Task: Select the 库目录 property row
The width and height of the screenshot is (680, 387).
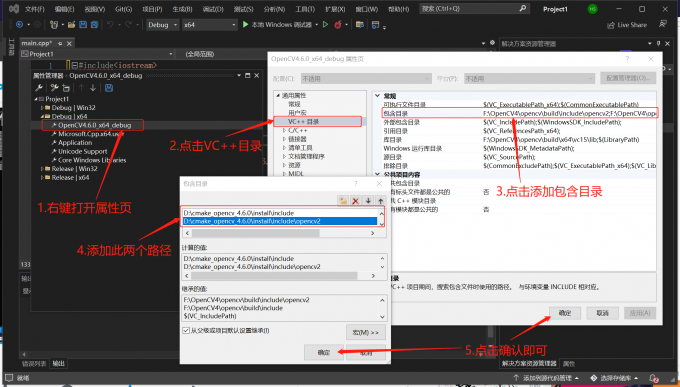Action: coord(519,140)
